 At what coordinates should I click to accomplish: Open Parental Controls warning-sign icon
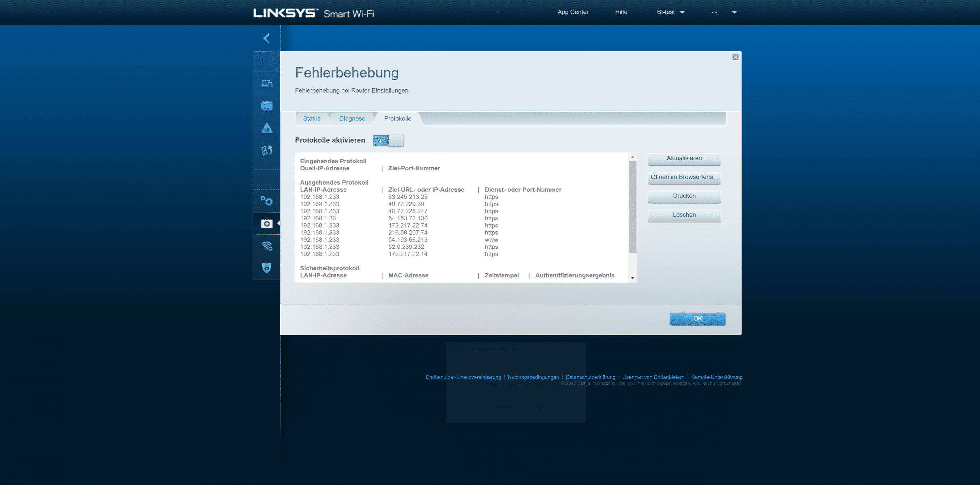tap(267, 128)
